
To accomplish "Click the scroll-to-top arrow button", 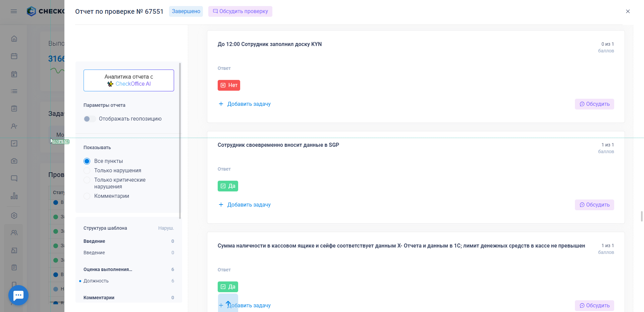I will point(228,303).
